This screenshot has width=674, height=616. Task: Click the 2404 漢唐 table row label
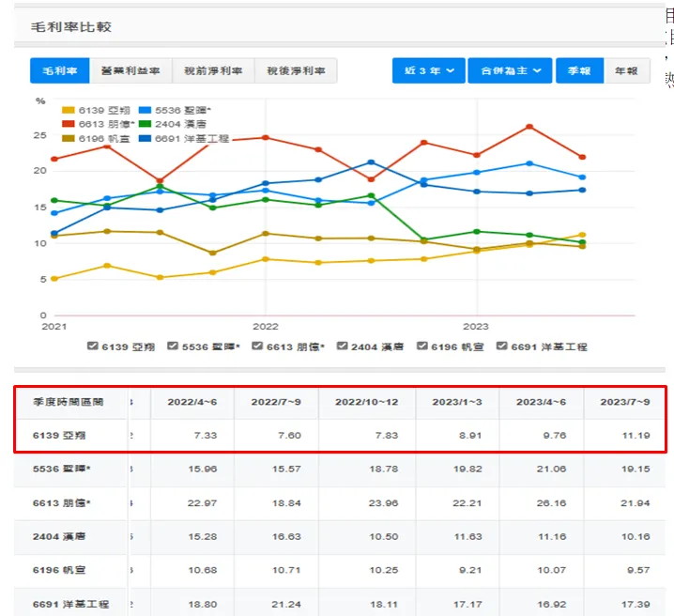point(59,536)
